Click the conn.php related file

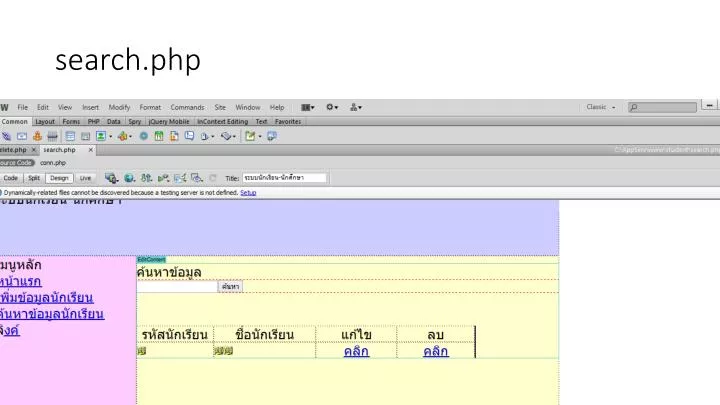pos(53,162)
